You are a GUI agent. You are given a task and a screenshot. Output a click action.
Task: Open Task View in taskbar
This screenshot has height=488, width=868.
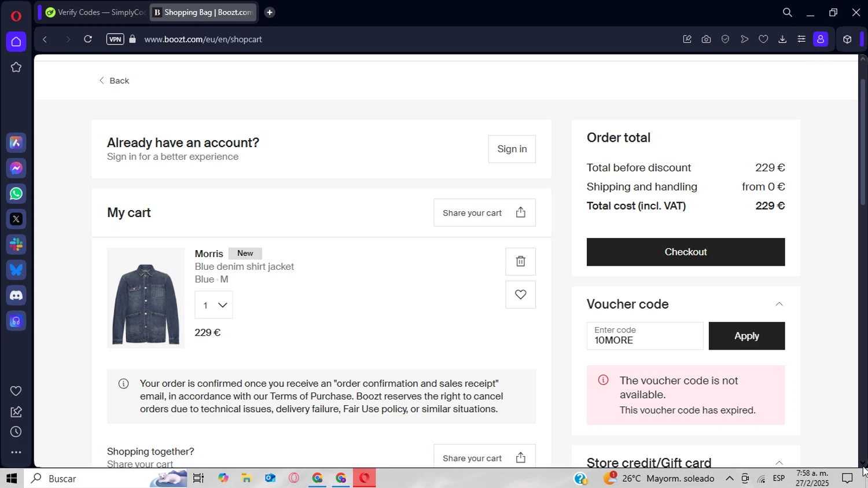[x=198, y=478]
